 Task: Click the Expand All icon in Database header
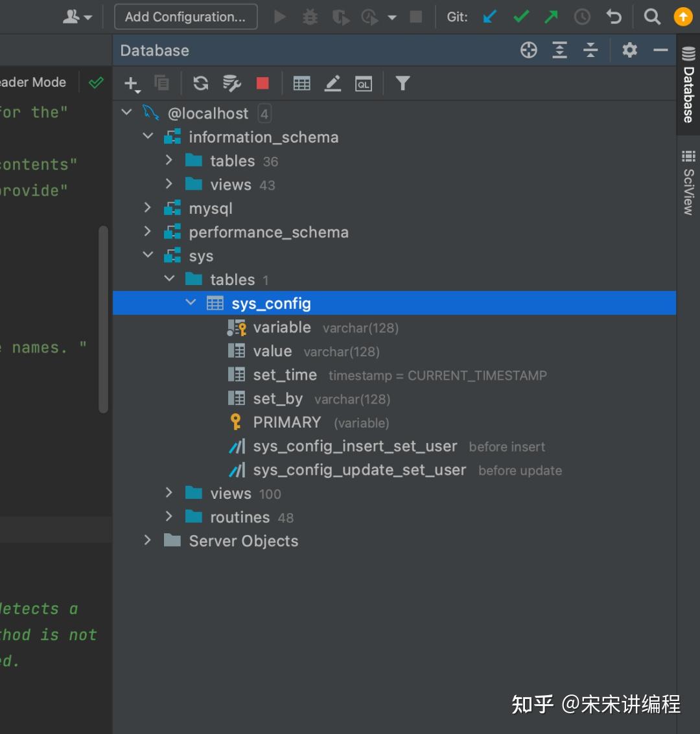559,50
